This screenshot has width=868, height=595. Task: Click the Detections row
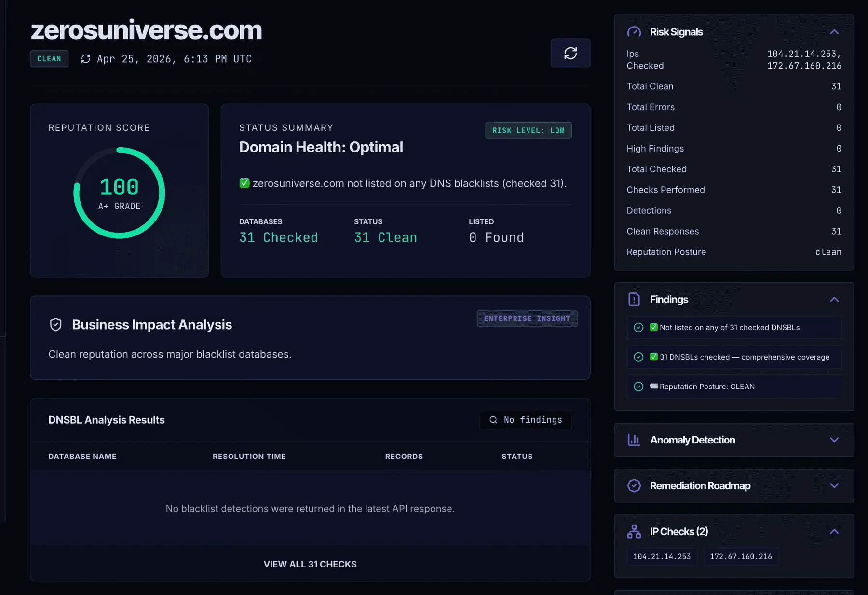(x=734, y=211)
